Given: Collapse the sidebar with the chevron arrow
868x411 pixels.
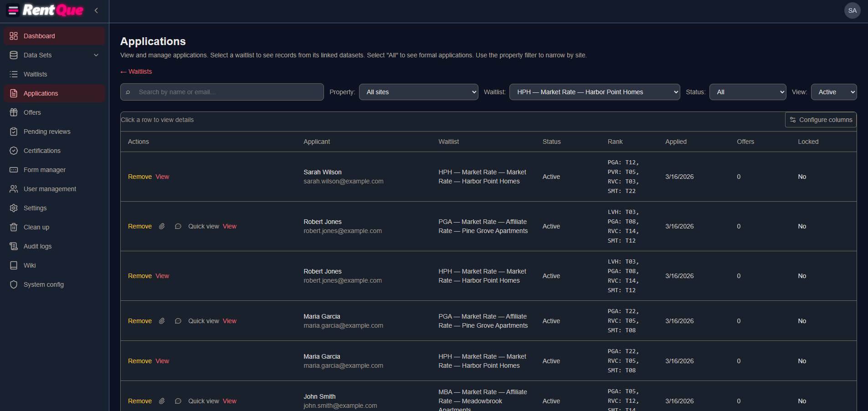Looking at the screenshot, I should 96,10.
